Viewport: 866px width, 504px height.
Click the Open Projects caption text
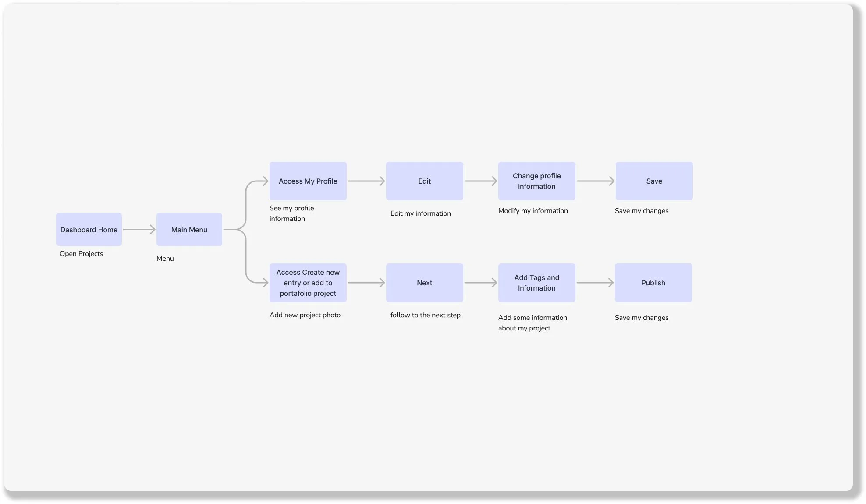81,254
